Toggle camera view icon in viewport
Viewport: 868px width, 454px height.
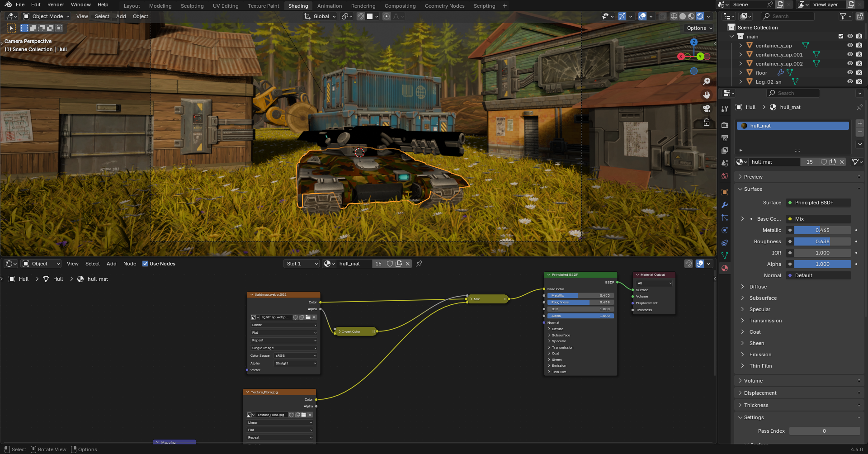[x=707, y=109]
